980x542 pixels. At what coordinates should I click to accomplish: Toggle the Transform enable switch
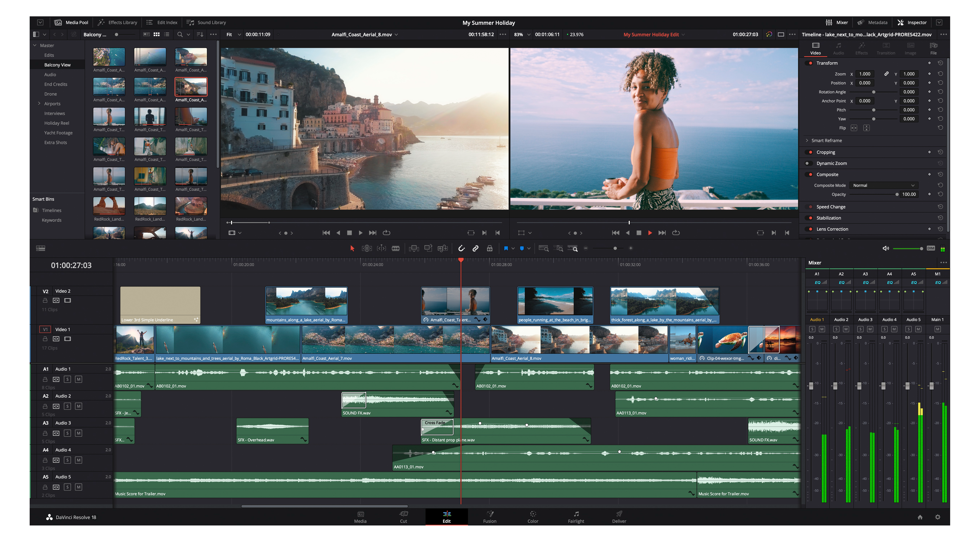(809, 63)
